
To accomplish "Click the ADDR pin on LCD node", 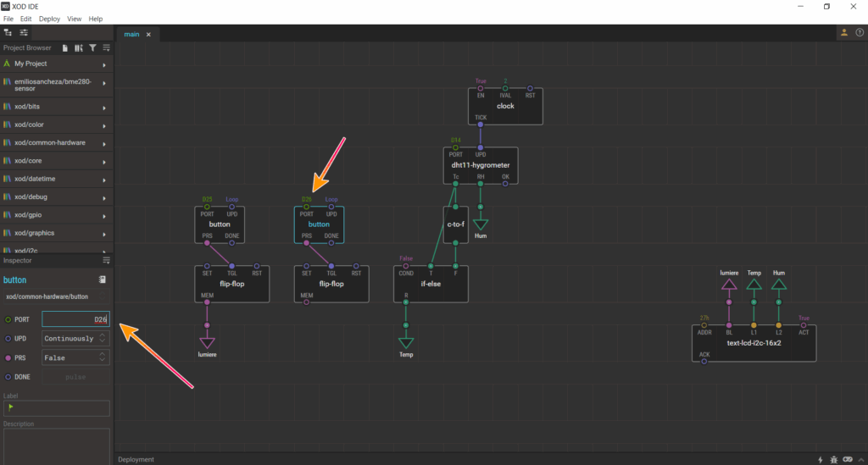I will point(704,325).
